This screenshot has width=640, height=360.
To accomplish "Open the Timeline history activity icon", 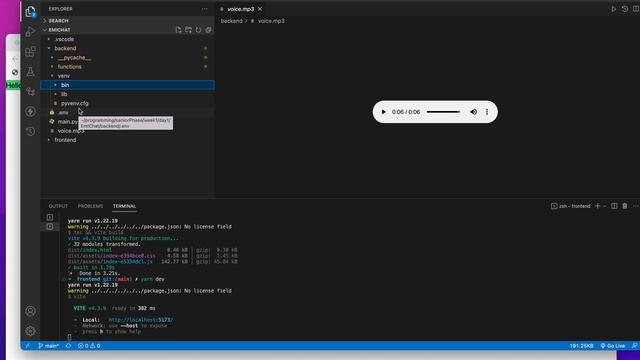I will coord(30,131).
